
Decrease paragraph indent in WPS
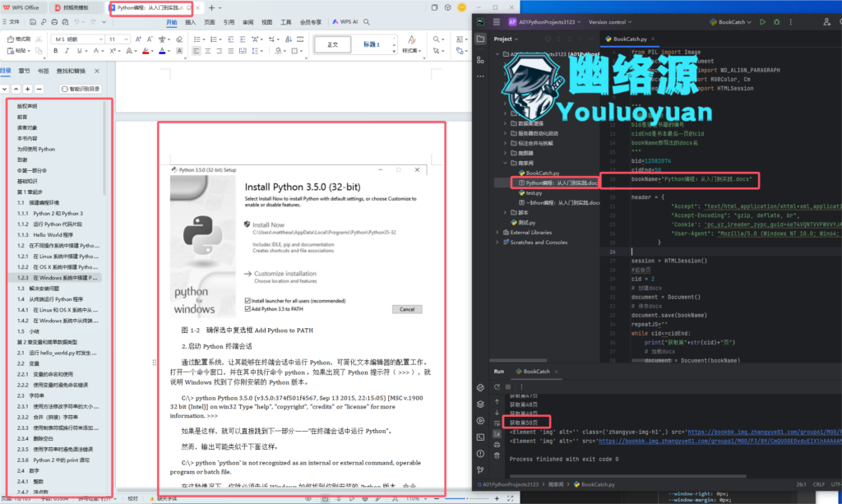coord(231,39)
